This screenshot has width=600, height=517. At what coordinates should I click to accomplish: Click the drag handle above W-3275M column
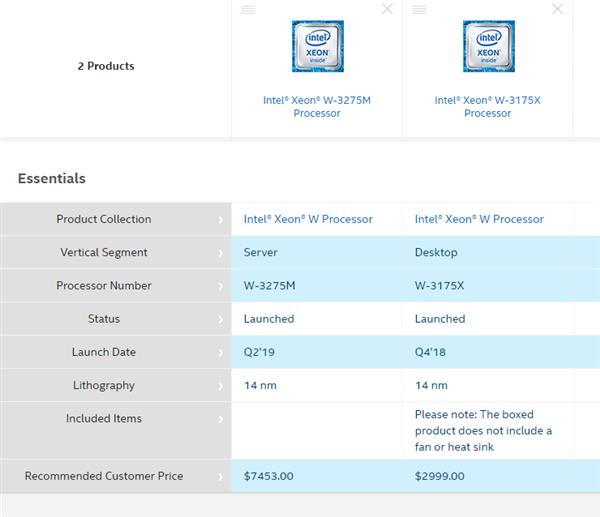(249, 9)
